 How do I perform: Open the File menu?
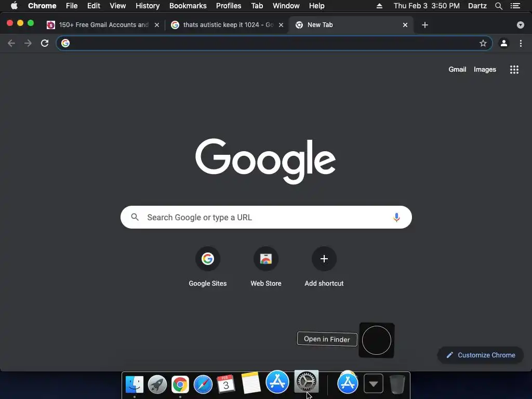pos(72,6)
